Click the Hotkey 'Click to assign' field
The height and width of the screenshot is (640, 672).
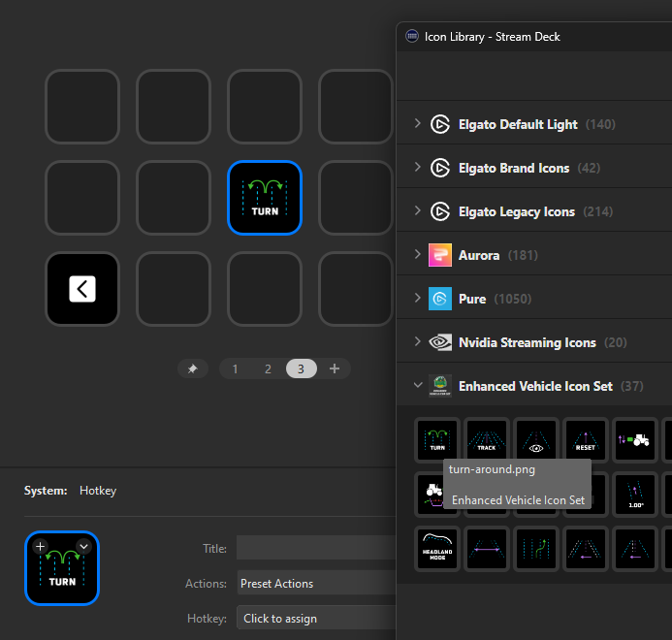click(x=316, y=618)
